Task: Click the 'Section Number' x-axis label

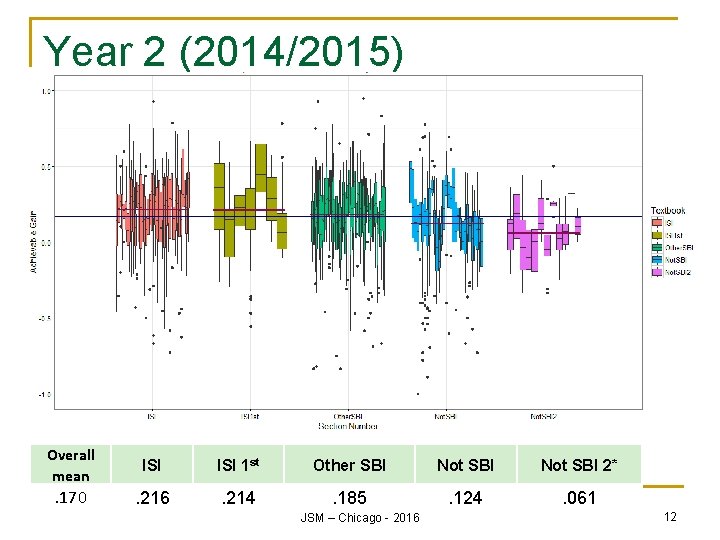Action: [x=348, y=426]
